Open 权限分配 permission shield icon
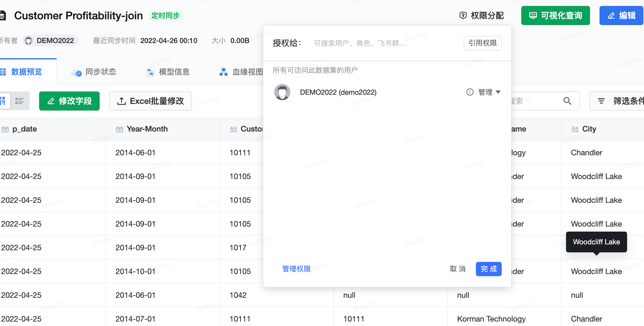Screen dimensions: 644x326 click(x=463, y=15)
